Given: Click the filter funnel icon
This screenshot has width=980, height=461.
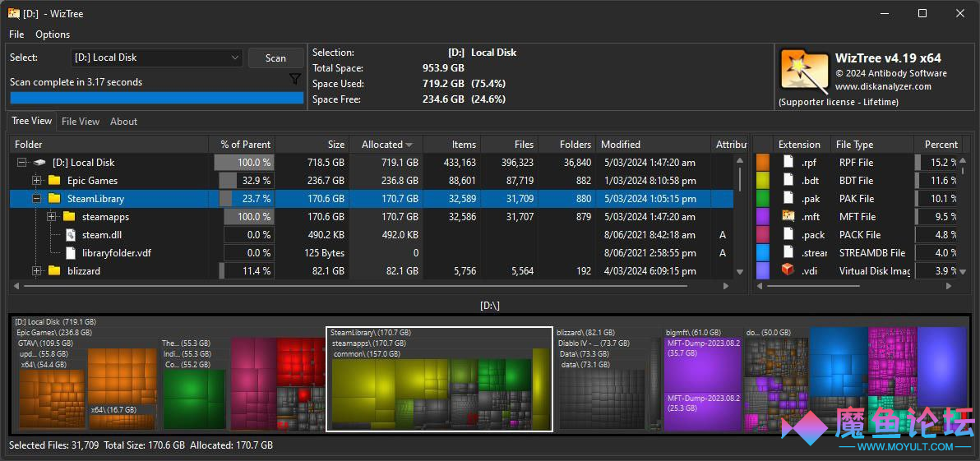Looking at the screenshot, I should pos(295,79).
